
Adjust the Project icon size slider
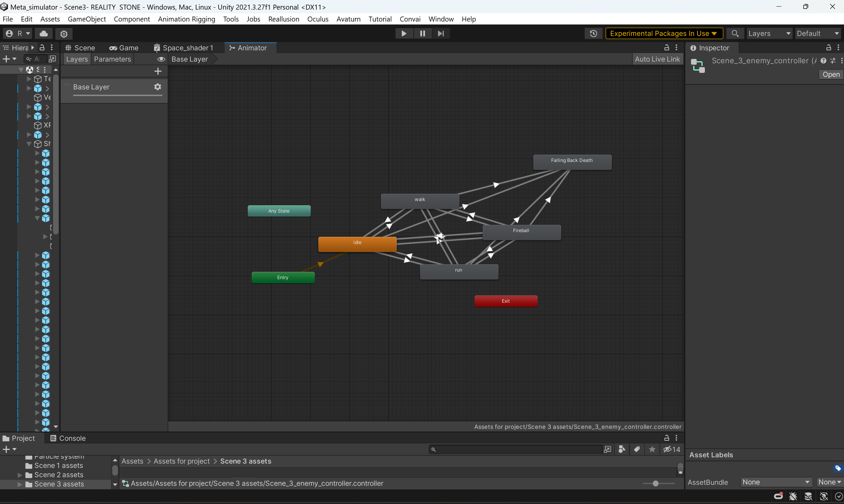[x=655, y=483]
